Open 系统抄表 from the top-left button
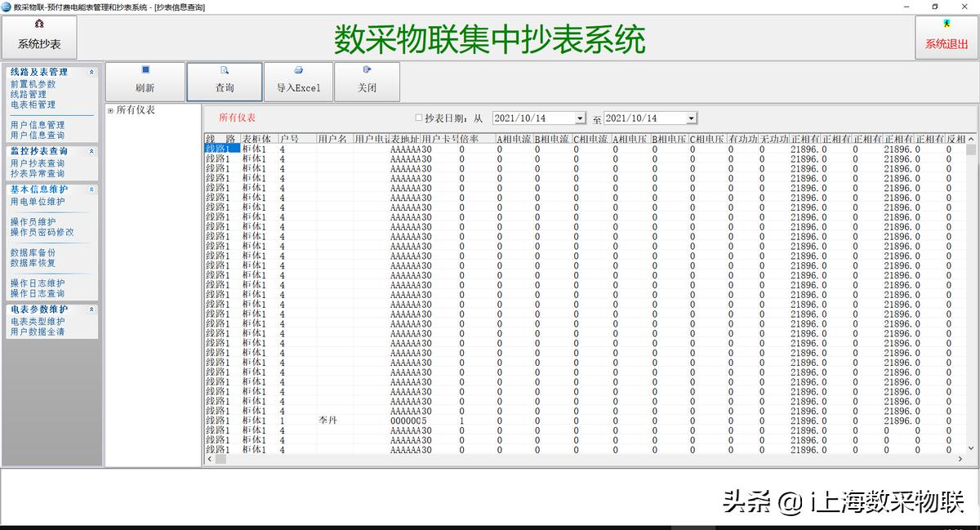980x530 pixels. pyautogui.click(x=39, y=38)
